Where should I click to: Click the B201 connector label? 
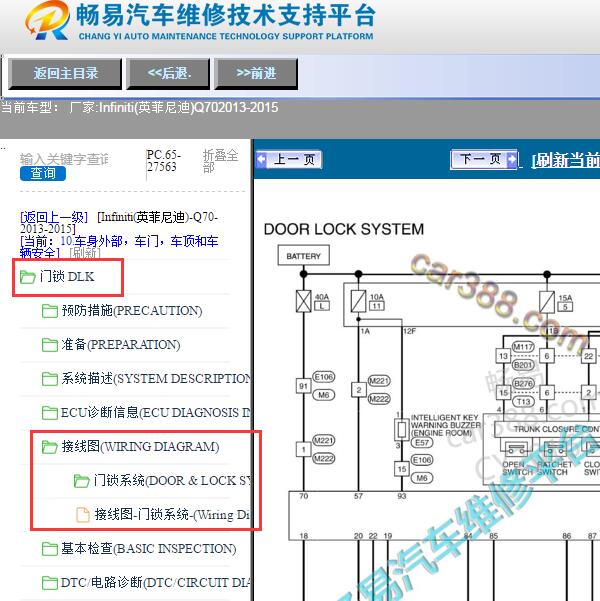[523, 365]
